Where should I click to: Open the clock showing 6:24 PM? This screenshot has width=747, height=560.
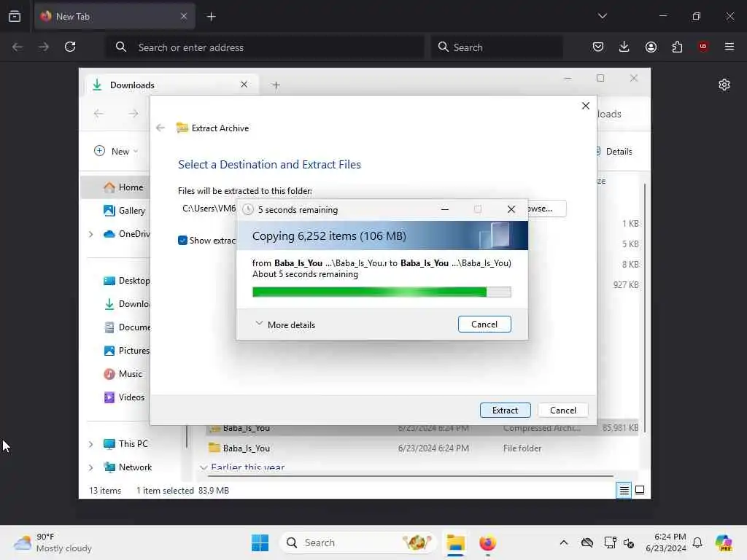(x=666, y=542)
